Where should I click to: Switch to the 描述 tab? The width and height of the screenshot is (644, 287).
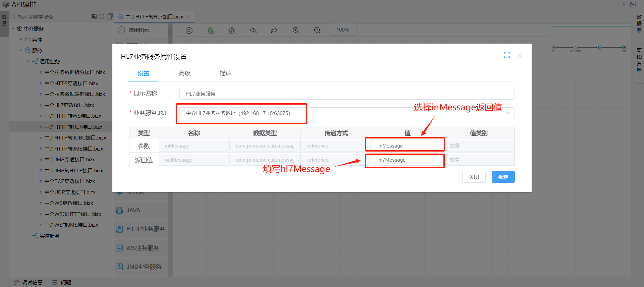click(x=225, y=73)
